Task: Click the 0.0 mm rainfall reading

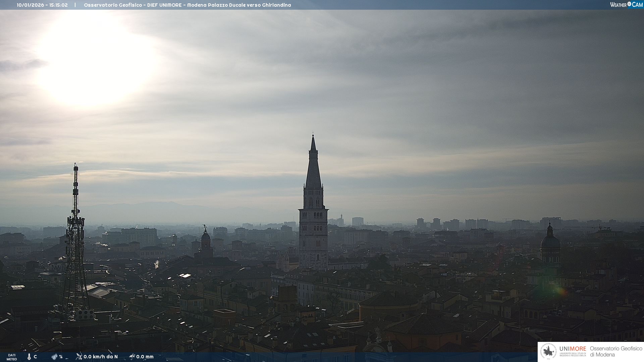Action: coord(145,357)
